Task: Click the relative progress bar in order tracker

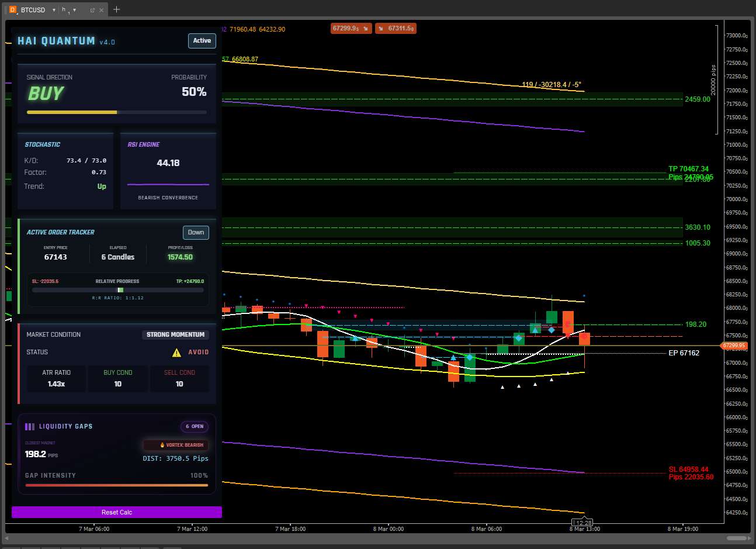Action: (x=118, y=290)
